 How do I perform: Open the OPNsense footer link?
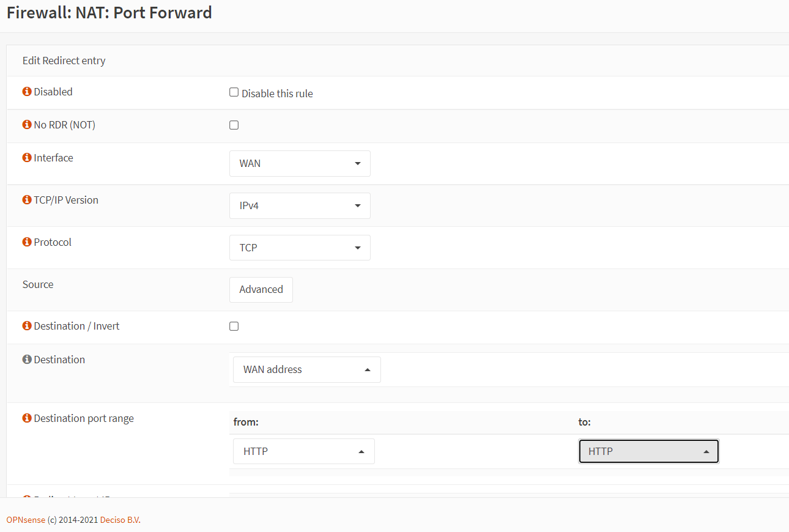click(26, 520)
